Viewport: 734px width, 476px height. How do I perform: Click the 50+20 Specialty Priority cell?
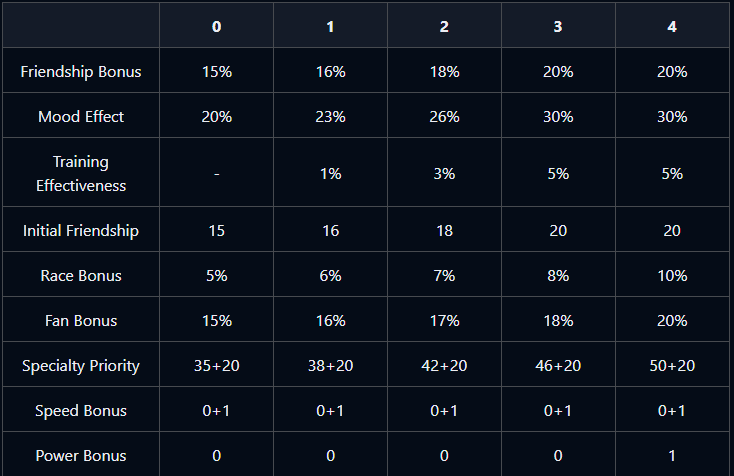[672, 366]
